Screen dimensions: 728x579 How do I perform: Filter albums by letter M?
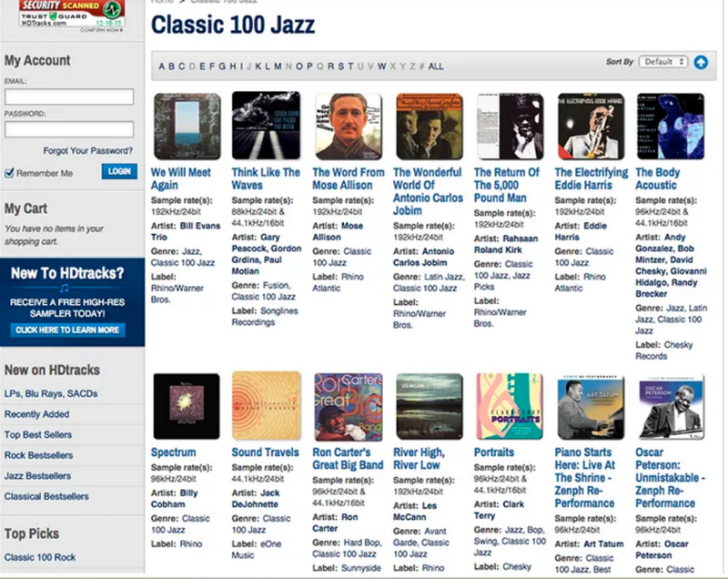point(278,66)
